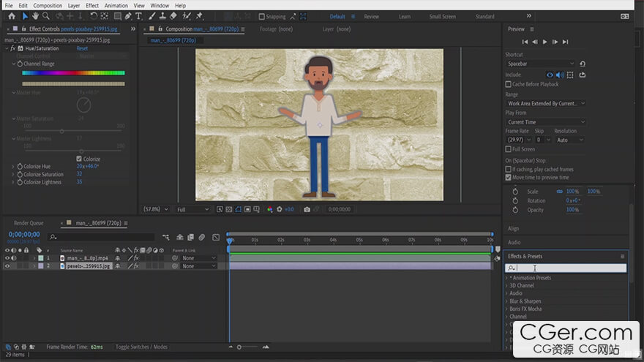644x362 pixels.
Task: Click Toggle Switches / Modes button
Action: (141, 347)
